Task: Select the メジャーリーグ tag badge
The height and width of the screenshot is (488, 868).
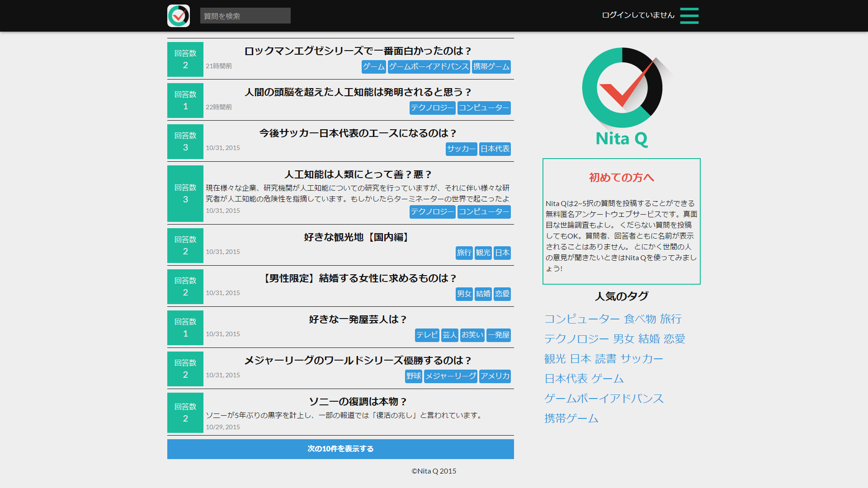Action: click(x=450, y=376)
